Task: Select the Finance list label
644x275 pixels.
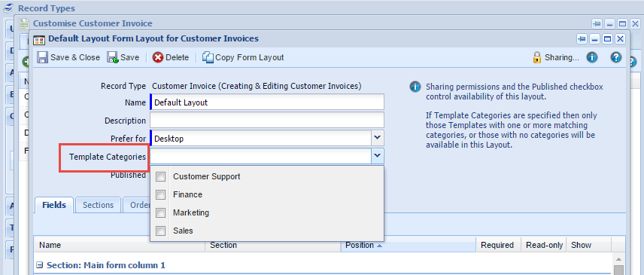Action: (187, 195)
